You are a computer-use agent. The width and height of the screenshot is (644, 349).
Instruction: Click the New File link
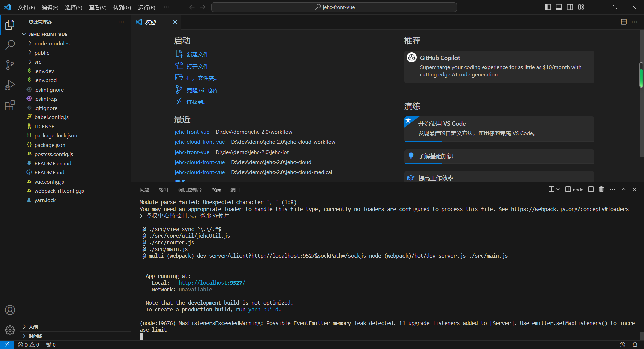pos(194,54)
